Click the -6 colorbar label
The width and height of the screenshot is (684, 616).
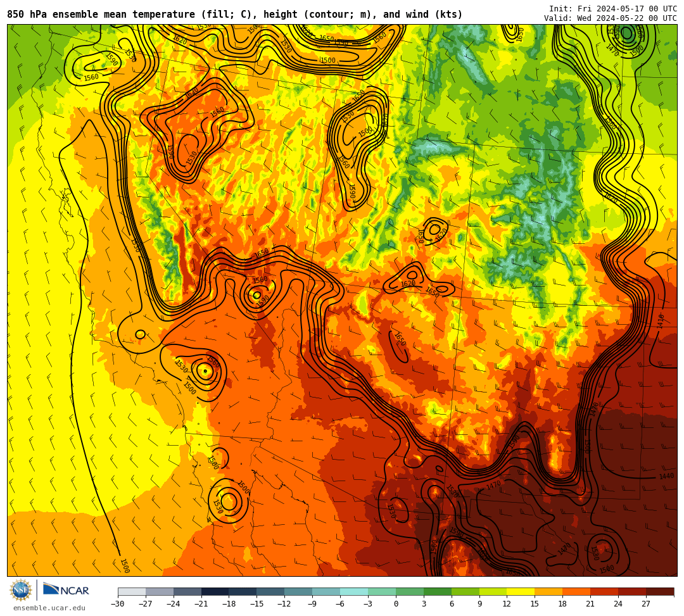click(340, 604)
